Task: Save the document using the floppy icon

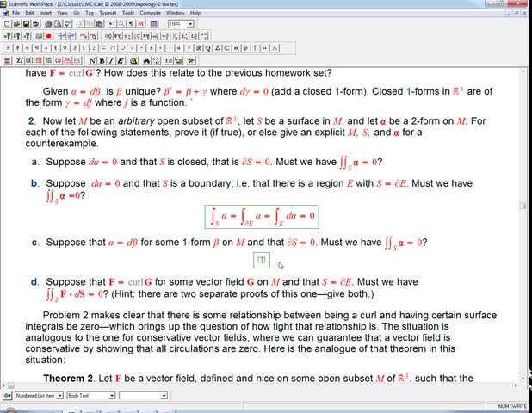Action: tap(26, 24)
